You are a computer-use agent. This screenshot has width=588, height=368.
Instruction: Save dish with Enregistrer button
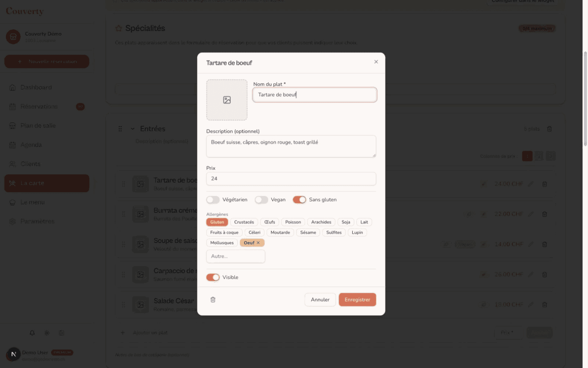point(357,300)
